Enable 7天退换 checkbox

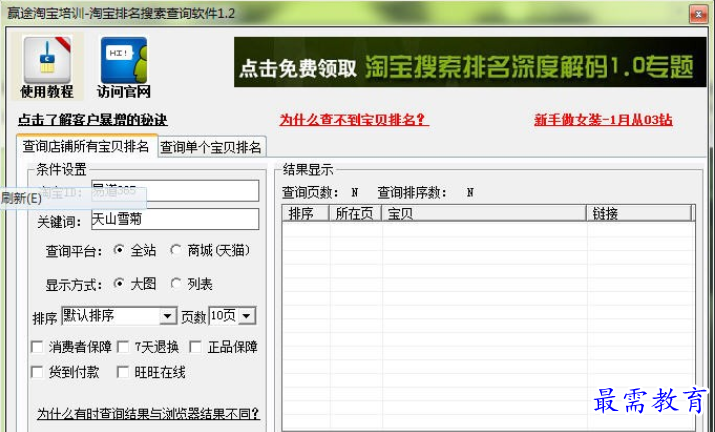[x=123, y=347]
